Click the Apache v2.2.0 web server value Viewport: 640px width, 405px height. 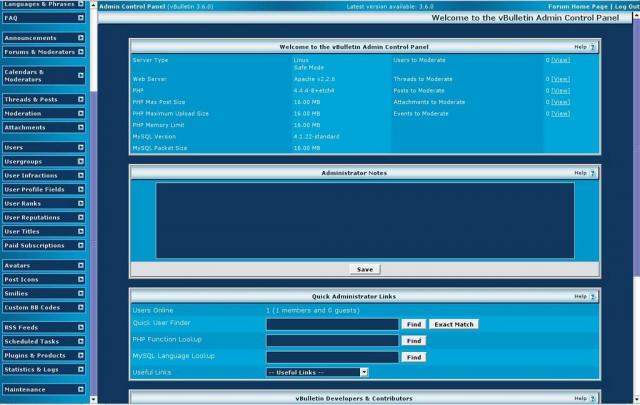click(314, 79)
